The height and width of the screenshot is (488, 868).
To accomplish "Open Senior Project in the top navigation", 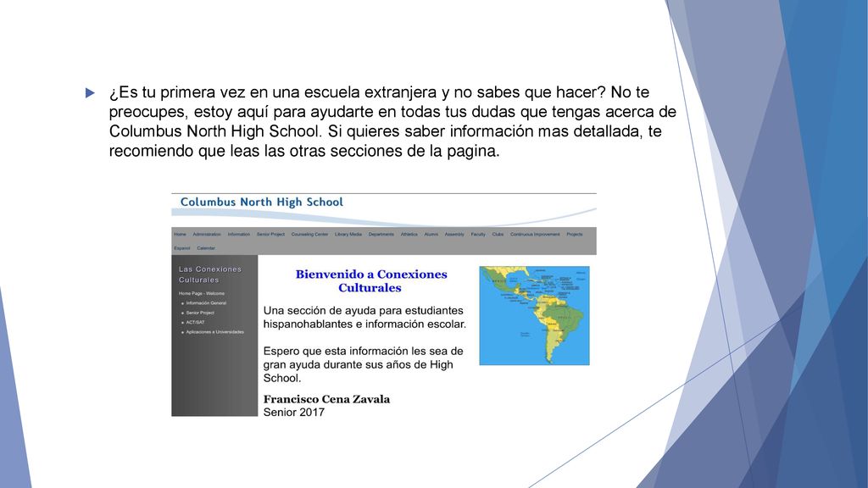I will [270, 235].
